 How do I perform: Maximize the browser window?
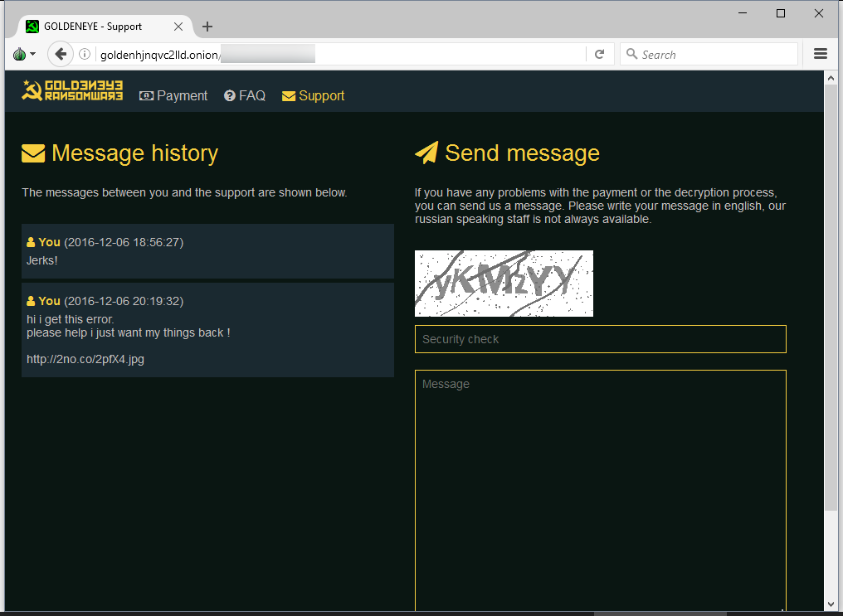[781, 13]
